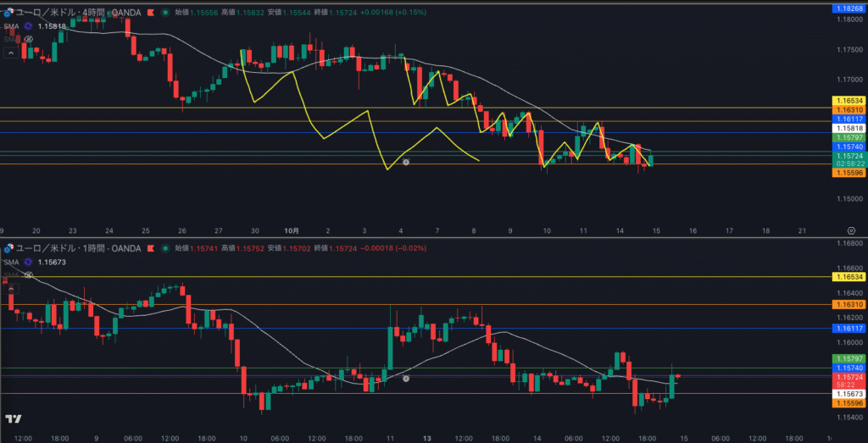The width and height of the screenshot is (868, 443).
Task: Click the EUR/USD symbol flag icon in 4-hour chart
Action: click(x=8, y=13)
